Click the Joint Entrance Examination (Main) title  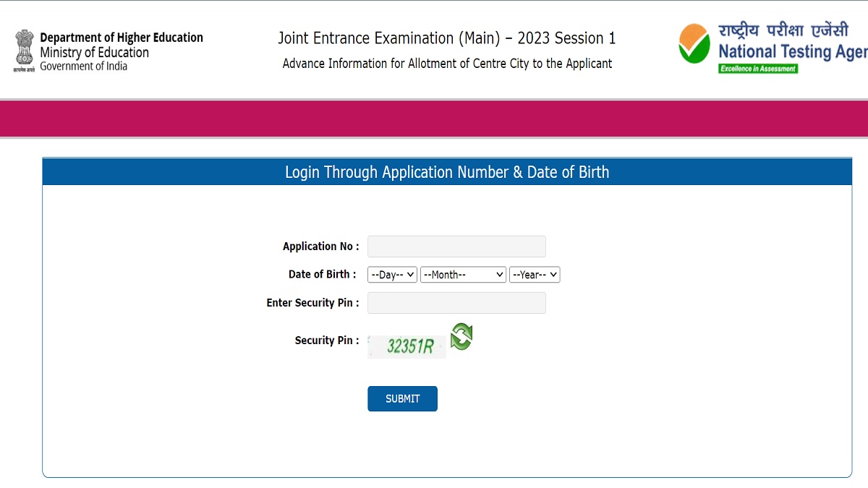pos(447,38)
